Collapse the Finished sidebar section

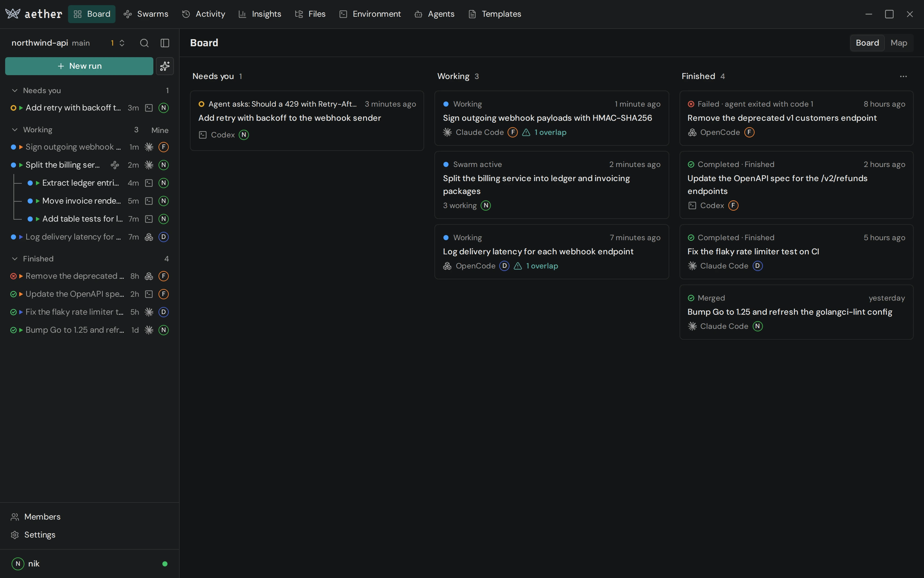pyautogui.click(x=14, y=259)
